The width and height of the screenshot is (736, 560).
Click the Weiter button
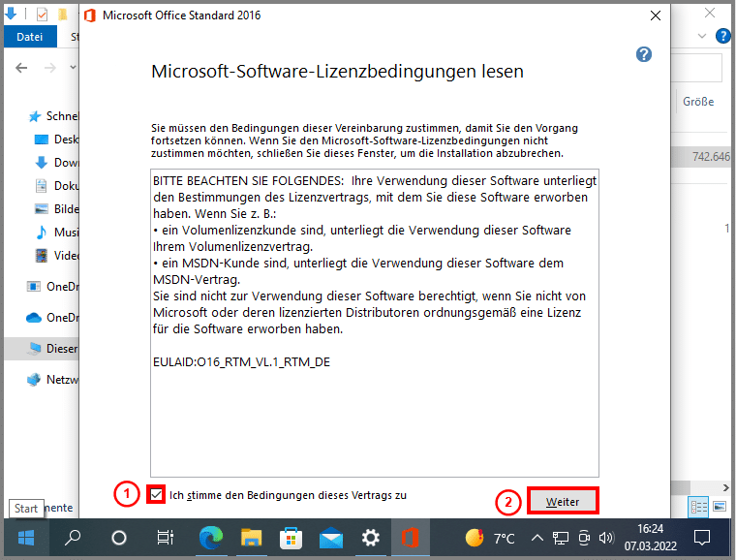point(563,502)
